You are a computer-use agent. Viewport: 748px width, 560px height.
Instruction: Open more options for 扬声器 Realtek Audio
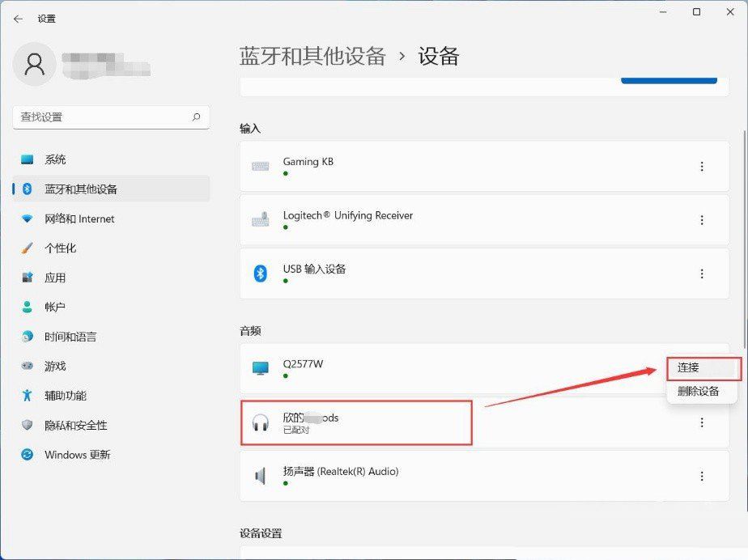[x=702, y=476]
